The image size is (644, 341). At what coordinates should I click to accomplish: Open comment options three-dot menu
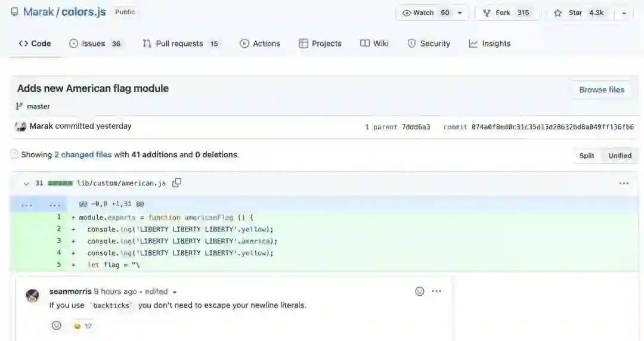click(x=437, y=291)
